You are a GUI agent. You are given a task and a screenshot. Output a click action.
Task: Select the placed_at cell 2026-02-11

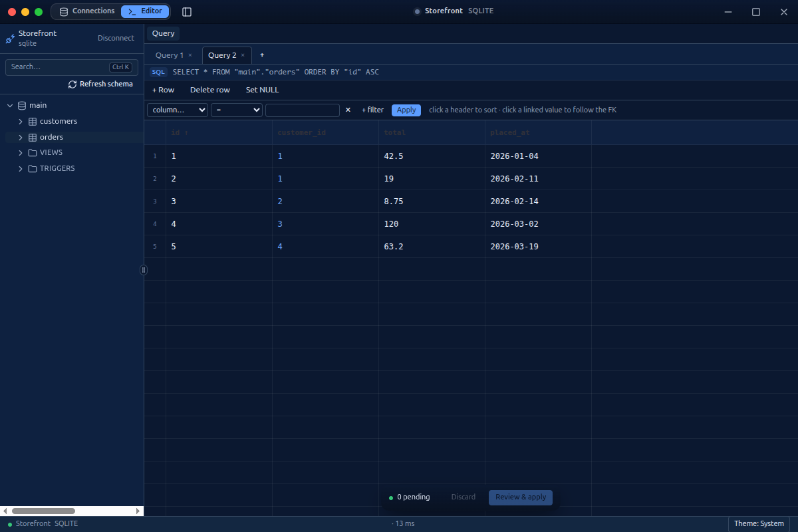(x=538, y=179)
